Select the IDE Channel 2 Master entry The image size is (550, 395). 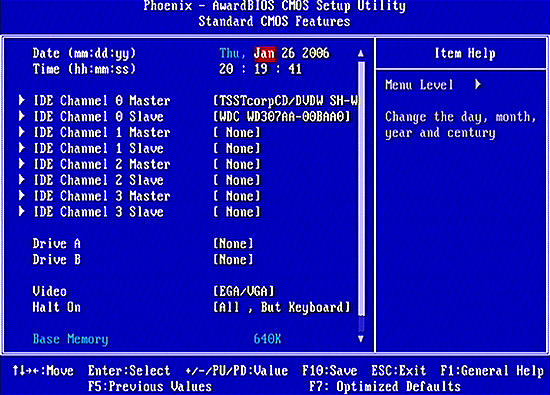(x=102, y=164)
